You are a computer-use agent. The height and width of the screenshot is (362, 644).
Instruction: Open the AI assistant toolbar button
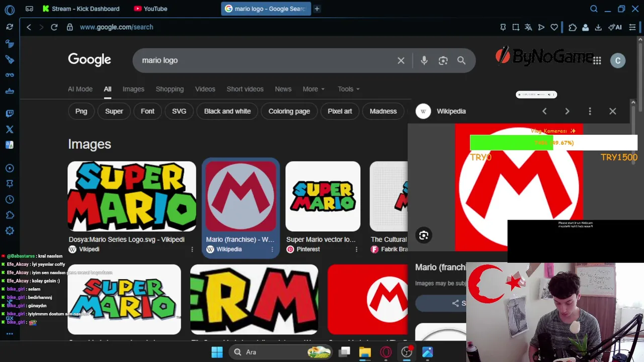(x=615, y=27)
